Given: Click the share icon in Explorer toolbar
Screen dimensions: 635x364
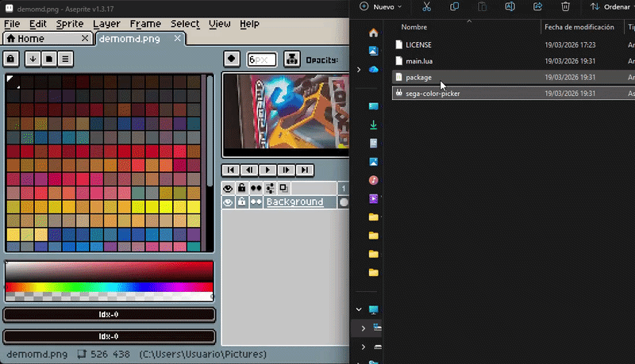Looking at the screenshot, I should tap(537, 6).
